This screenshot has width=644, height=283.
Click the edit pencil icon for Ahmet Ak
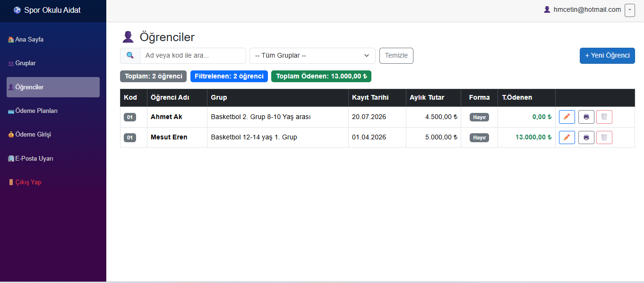point(567,117)
